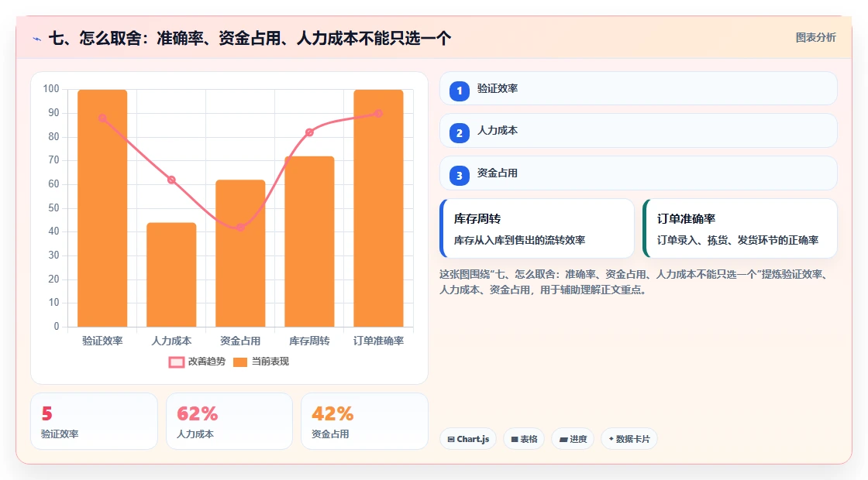Click the 图表分析 label in header
Viewport: 868px width, 480px height.
coord(815,38)
